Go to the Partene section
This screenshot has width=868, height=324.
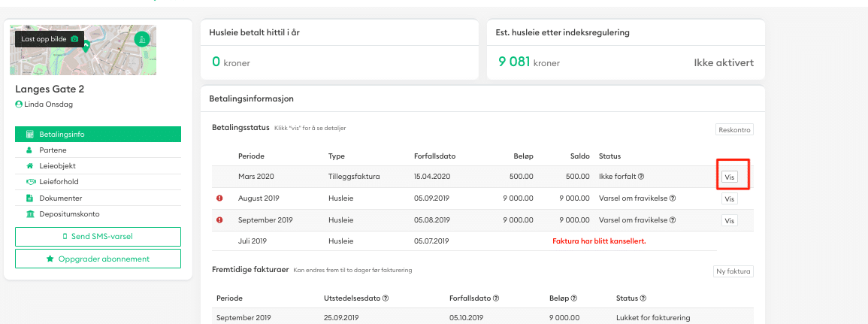(53, 150)
